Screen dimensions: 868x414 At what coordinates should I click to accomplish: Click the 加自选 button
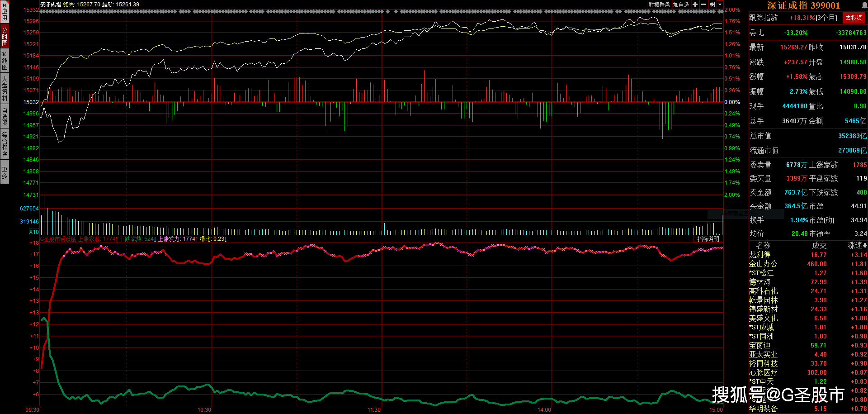tap(681, 5)
